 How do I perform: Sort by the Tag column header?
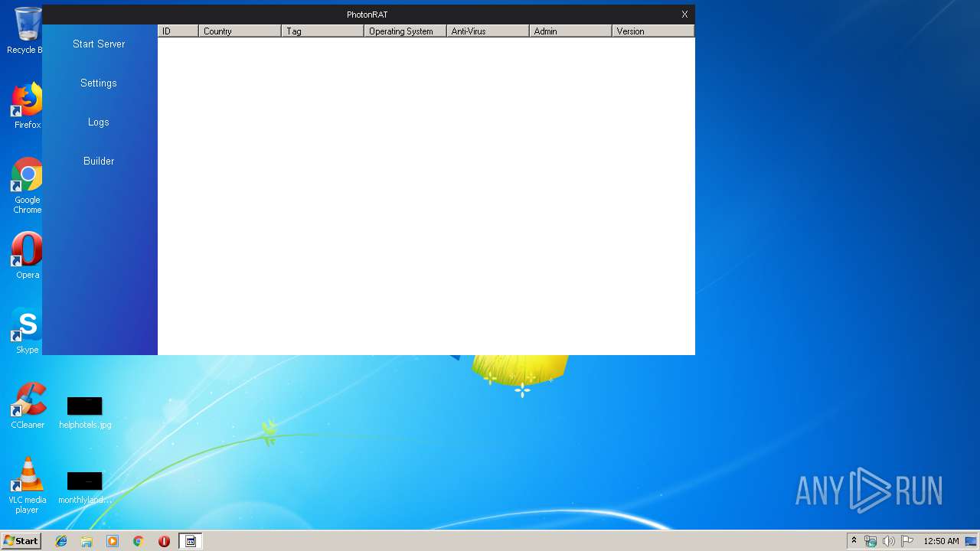(323, 31)
